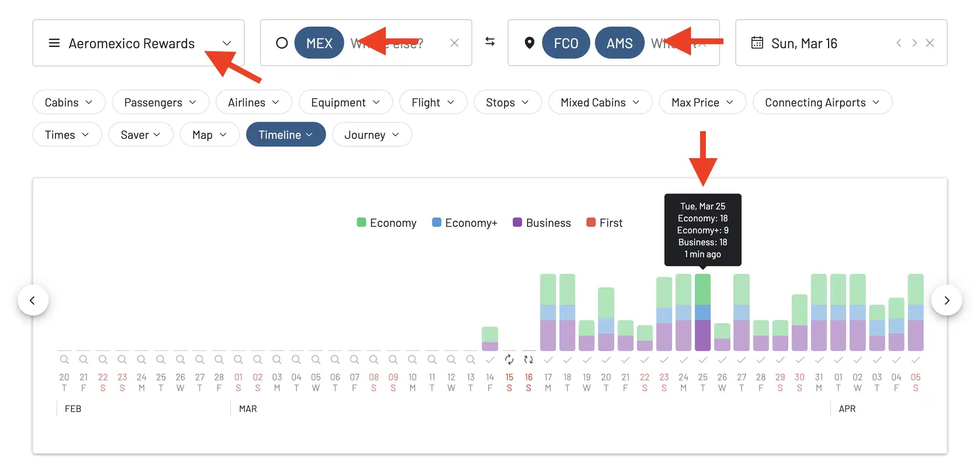The width and height of the screenshot is (980, 476).
Task: Search availability for Feb 24 magnifier icon
Action: point(142,360)
